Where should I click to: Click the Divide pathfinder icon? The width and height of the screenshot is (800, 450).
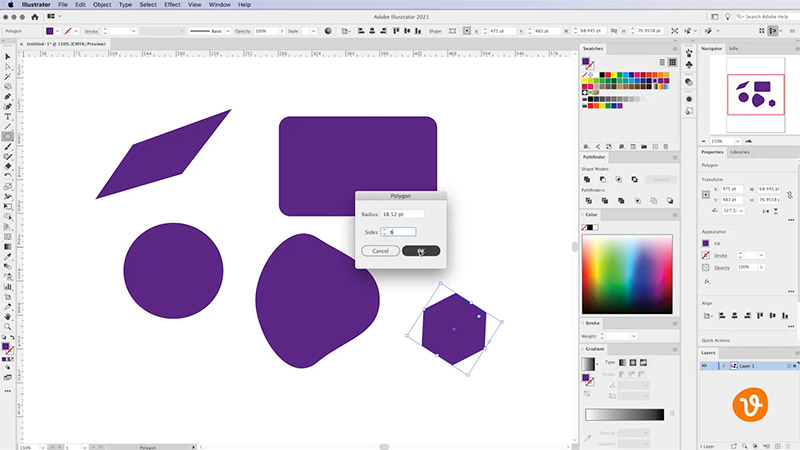point(589,201)
